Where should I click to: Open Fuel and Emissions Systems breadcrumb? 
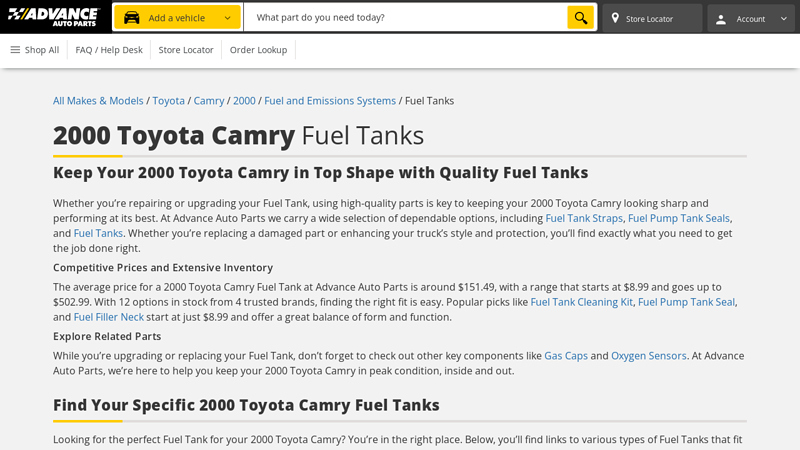pyautogui.click(x=330, y=101)
